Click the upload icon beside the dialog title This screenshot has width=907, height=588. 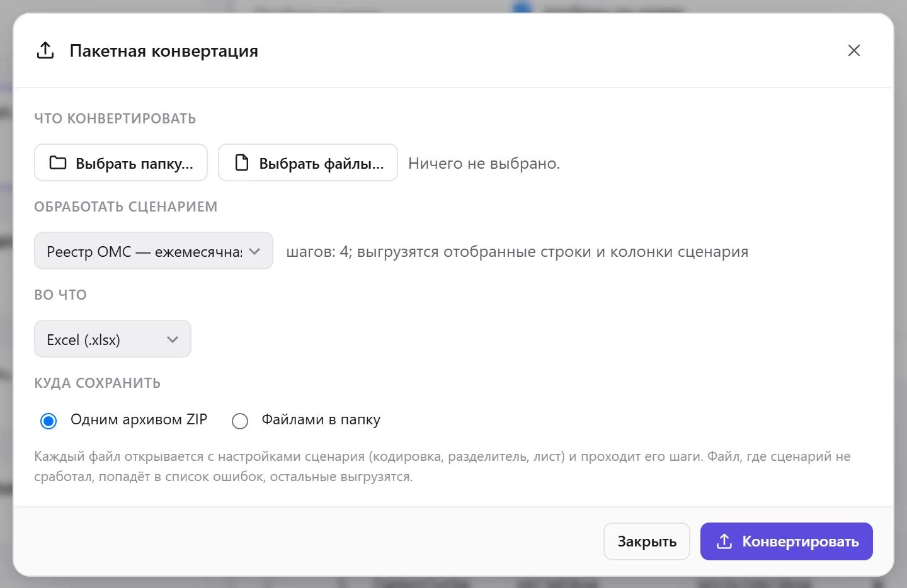click(45, 50)
